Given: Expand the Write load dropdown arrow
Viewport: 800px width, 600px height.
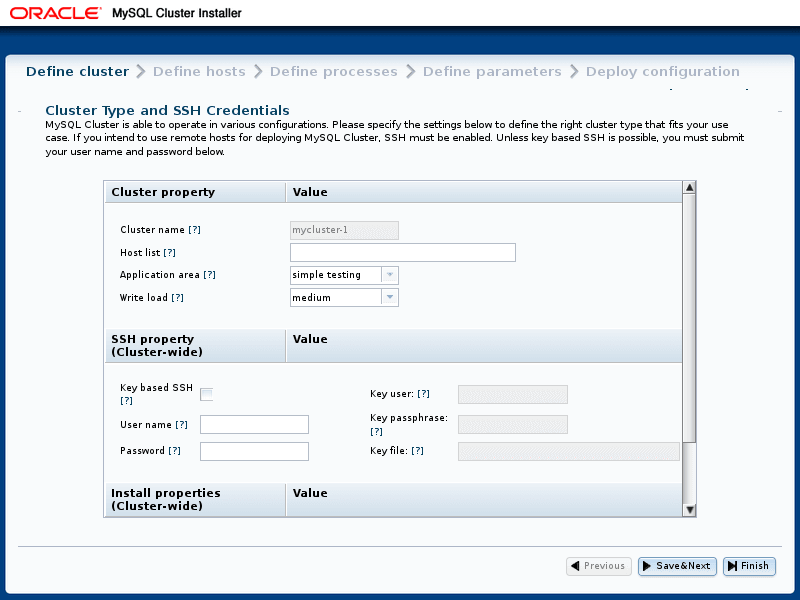Looking at the screenshot, I should 390,297.
